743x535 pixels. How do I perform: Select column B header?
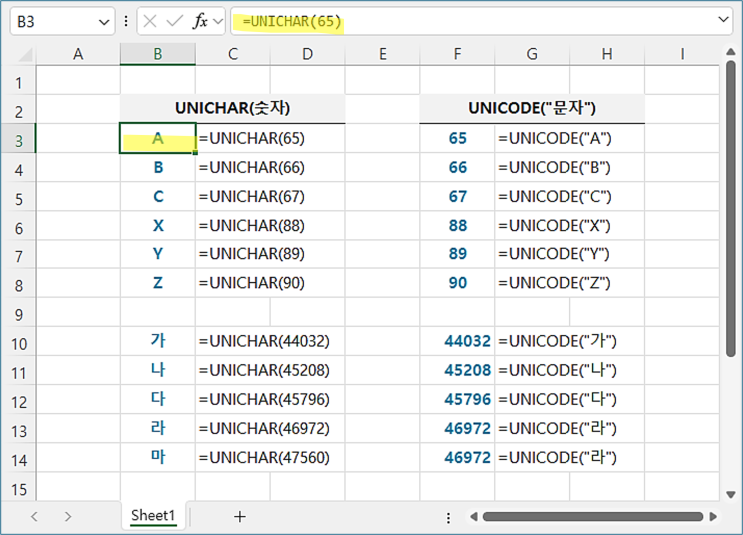click(x=158, y=54)
